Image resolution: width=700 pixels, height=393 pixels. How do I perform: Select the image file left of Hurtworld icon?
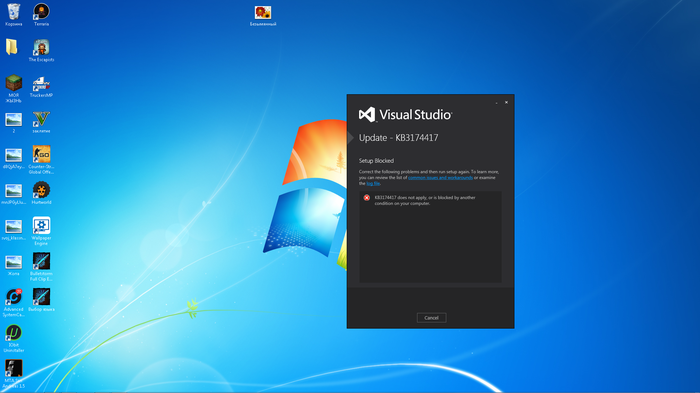[13, 194]
